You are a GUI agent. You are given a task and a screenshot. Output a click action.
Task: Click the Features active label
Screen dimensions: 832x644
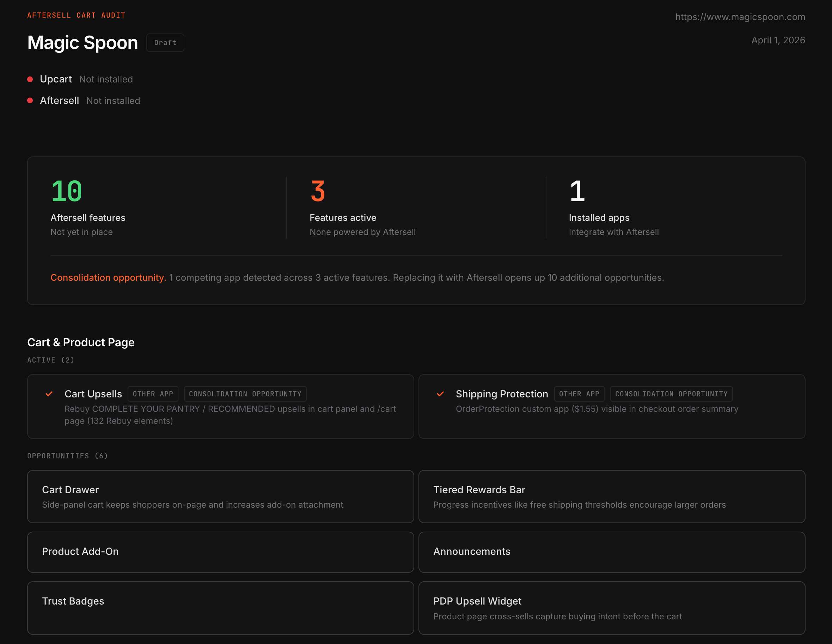(343, 218)
